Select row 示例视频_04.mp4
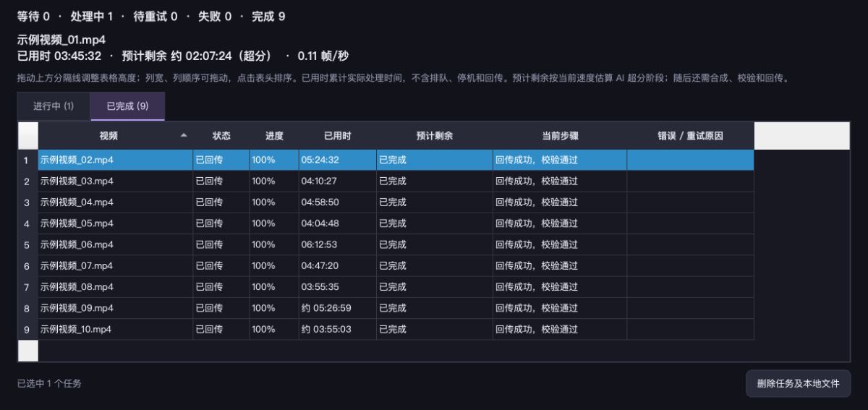Viewport: 868px width, 410px height. click(x=396, y=202)
